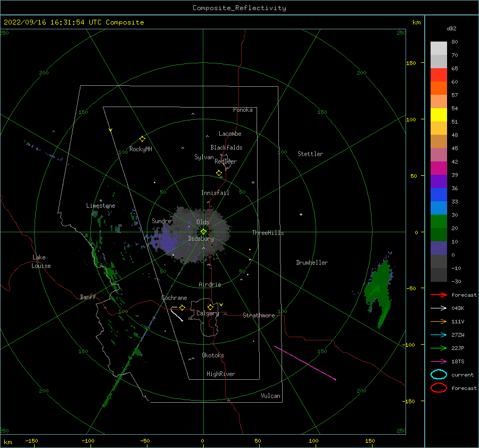
Task: Click the Lake Louise label
Action: (x=41, y=262)
